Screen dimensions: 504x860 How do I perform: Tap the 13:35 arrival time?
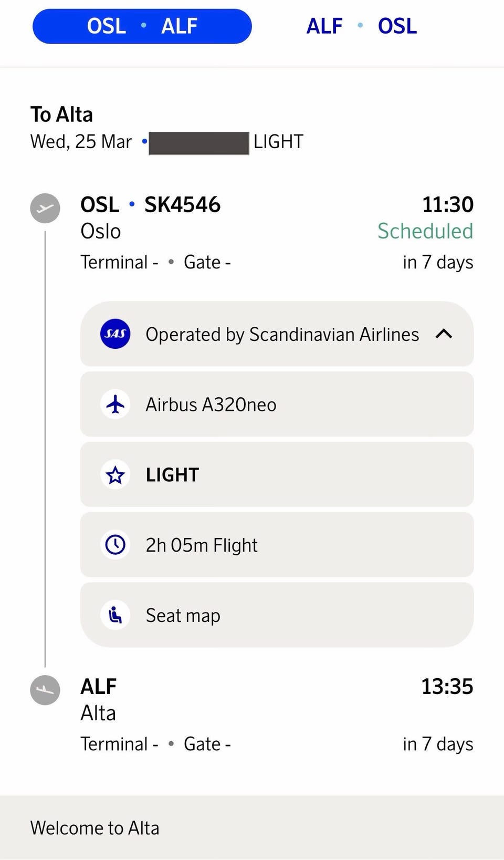click(x=447, y=687)
